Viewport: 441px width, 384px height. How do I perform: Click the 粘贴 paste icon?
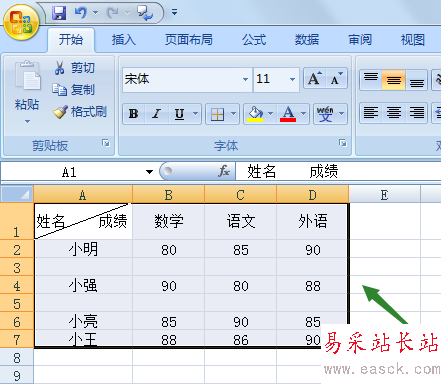pos(27,76)
